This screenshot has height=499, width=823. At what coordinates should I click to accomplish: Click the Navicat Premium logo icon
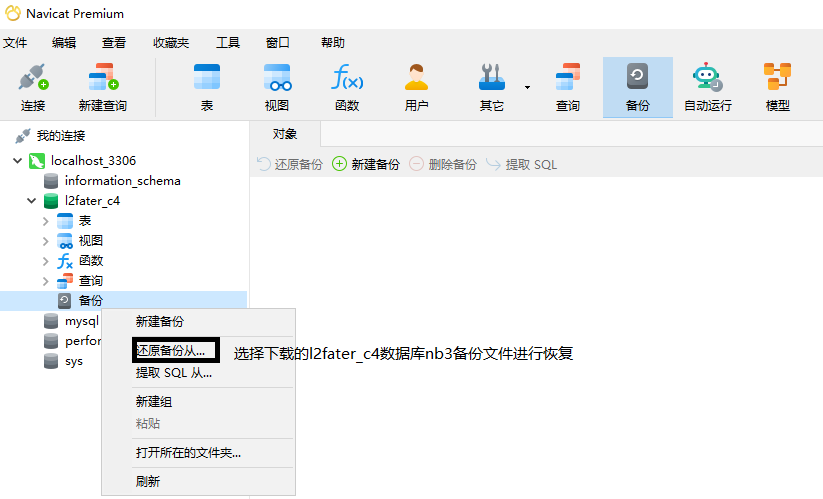pos(13,14)
